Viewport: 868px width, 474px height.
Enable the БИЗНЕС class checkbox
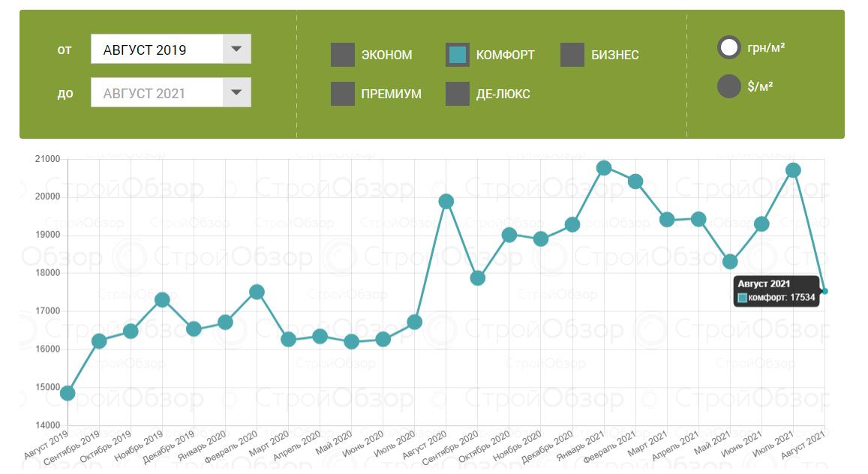click(x=572, y=55)
